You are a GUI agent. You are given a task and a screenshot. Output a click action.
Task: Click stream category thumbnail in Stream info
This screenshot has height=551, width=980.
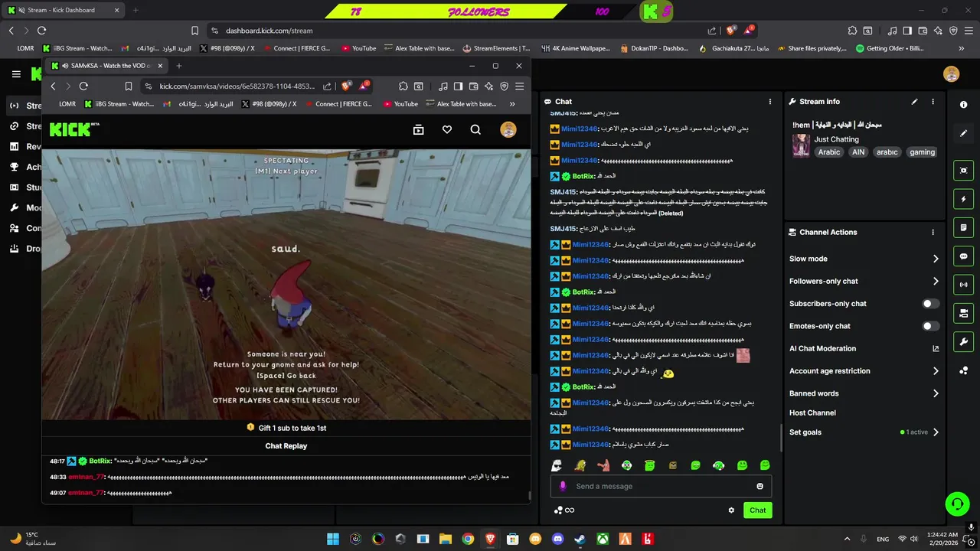pos(801,145)
